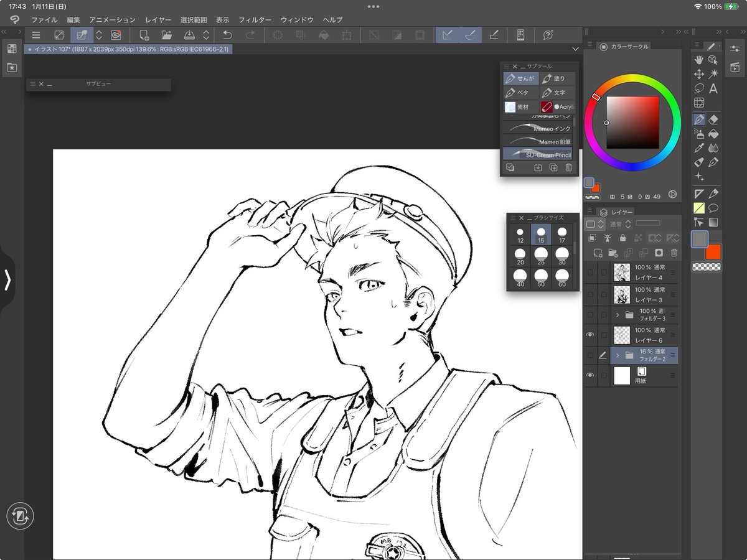Viewport: 747px width, 560px height.
Task: Toggle lock layer padlock icon
Action: [x=622, y=238]
